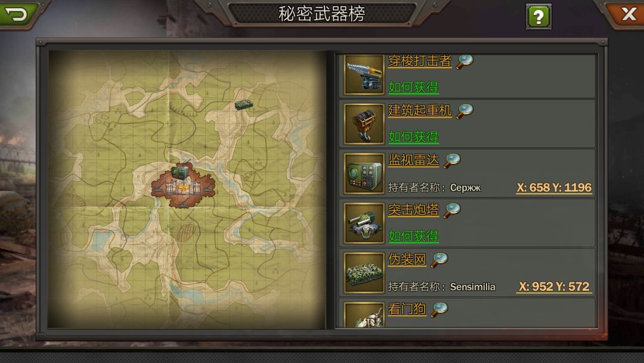Tap the magnifier next to 穿梭打击者
Image resolution: width=644 pixels, height=363 pixels.
(465, 61)
